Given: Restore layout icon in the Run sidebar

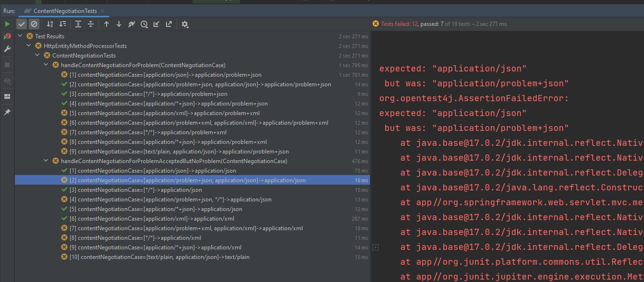Looking at the screenshot, I should 7,96.
